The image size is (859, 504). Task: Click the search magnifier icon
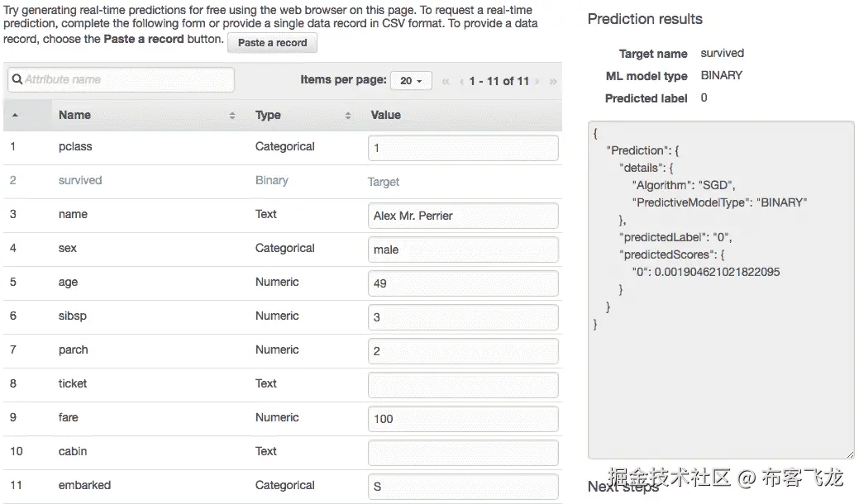pos(17,80)
